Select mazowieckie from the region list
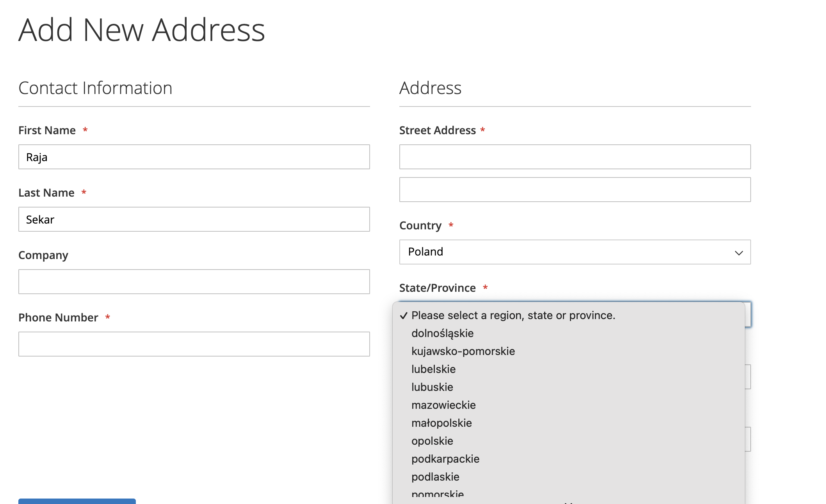Viewport: 826px width, 504px height. 443,405
